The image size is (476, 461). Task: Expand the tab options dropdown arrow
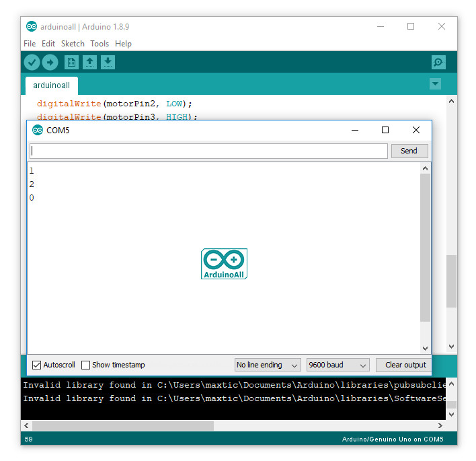pyautogui.click(x=435, y=84)
